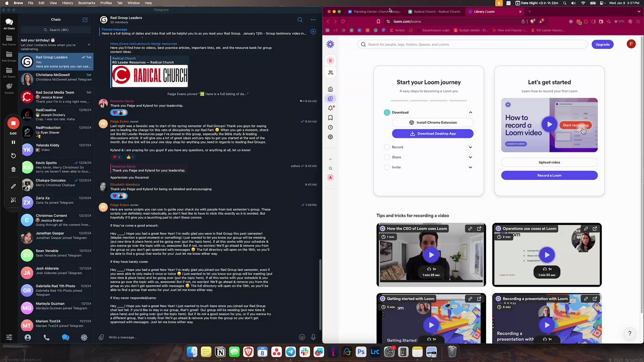Search Telegram chats field

(x=56, y=30)
